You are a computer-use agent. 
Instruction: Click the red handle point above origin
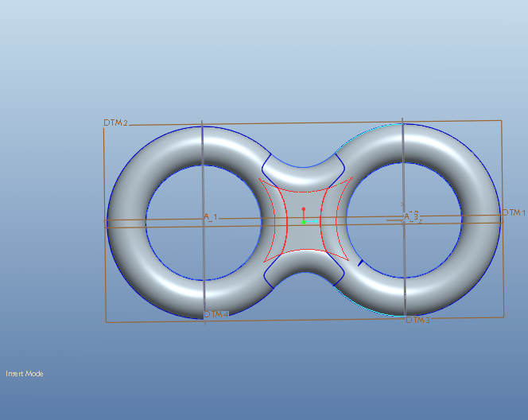coord(304,209)
